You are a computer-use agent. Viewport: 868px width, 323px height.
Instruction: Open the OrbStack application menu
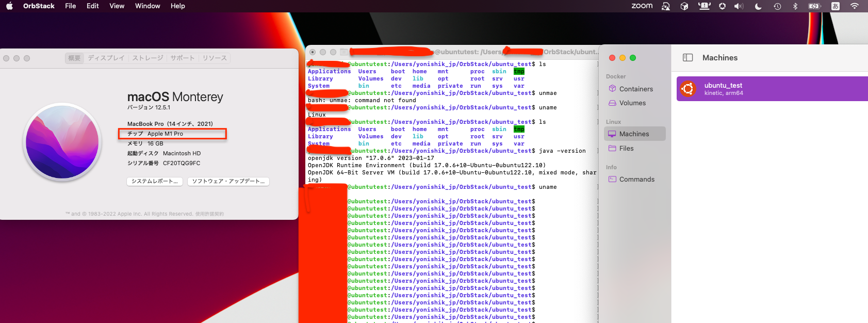39,6
